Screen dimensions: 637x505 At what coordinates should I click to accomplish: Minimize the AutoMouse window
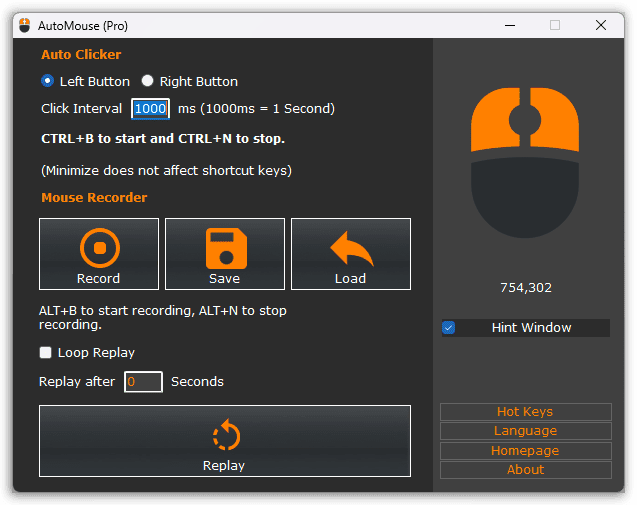pyautogui.click(x=510, y=25)
